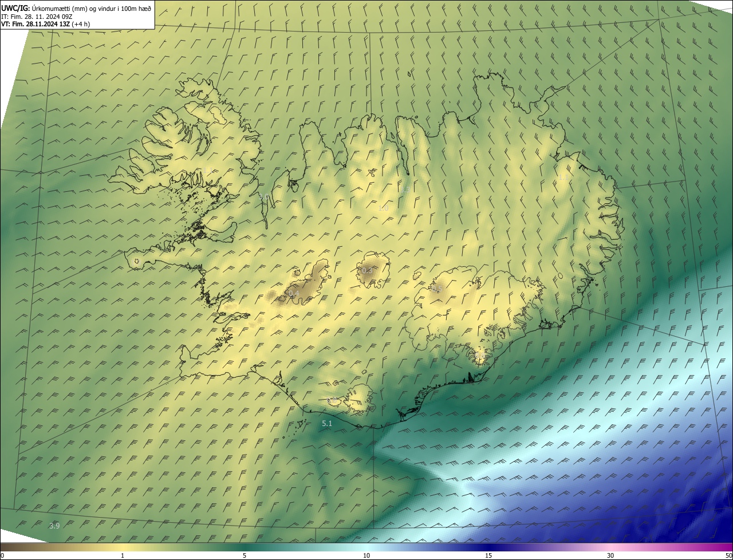Click the 5.1 value on the south coast
Image resolution: width=733 pixels, height=560 pixels.
327,424
